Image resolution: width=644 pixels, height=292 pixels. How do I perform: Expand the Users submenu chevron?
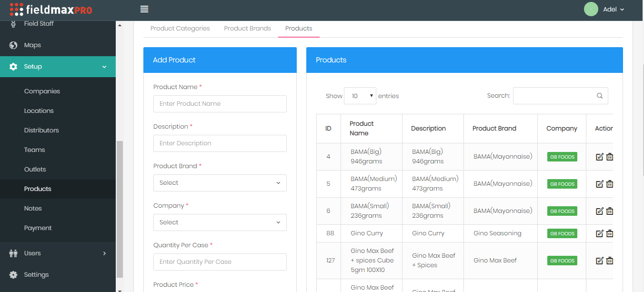coord(104,253)
